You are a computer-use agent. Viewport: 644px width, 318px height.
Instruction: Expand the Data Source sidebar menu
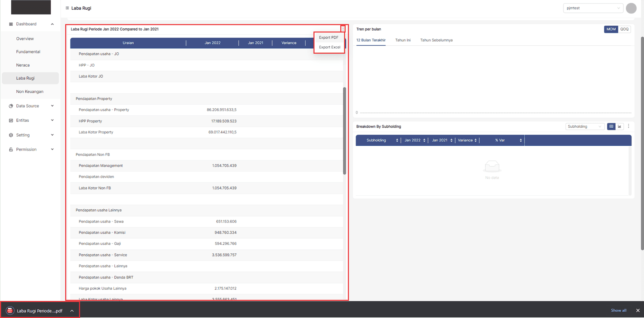pyautogui.click(x=31, y=106)
